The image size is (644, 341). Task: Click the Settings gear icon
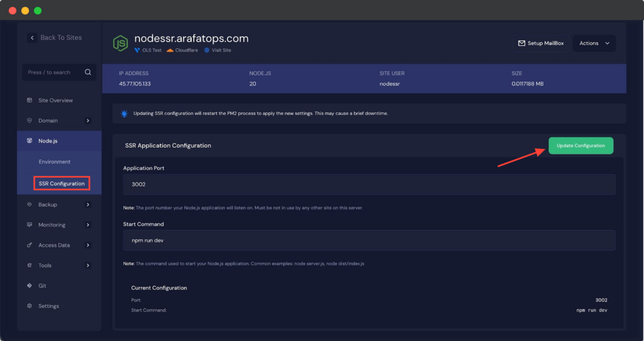point(30,306)
